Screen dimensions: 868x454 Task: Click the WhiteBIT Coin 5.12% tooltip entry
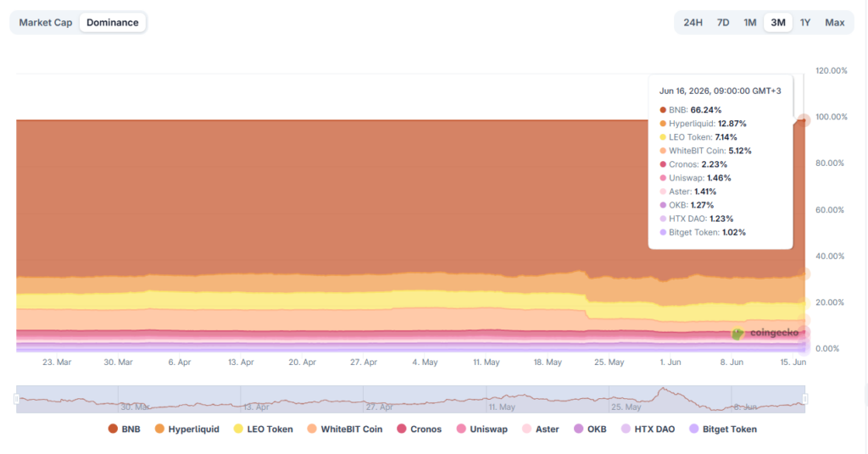[x=705, y=151]
